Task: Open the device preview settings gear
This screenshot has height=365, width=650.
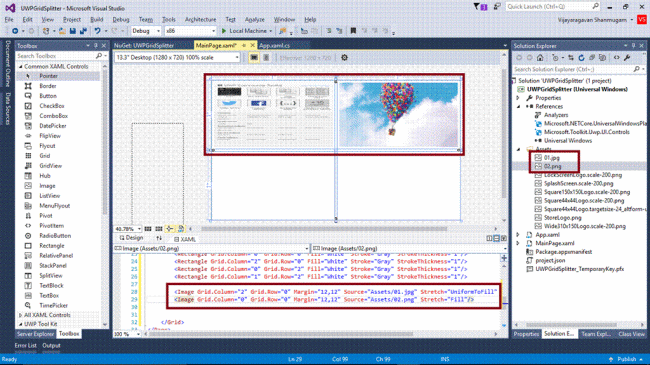Action: pos(344,58)
